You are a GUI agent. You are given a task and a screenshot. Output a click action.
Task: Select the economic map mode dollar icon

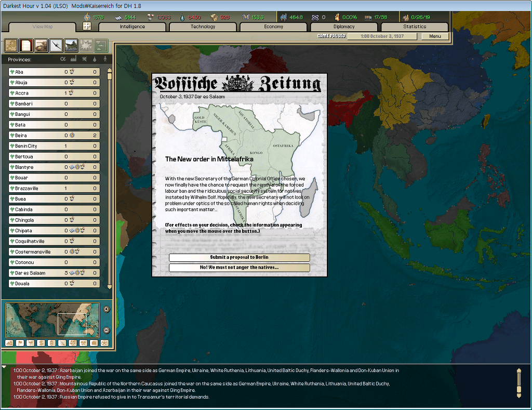click(41, 343)
